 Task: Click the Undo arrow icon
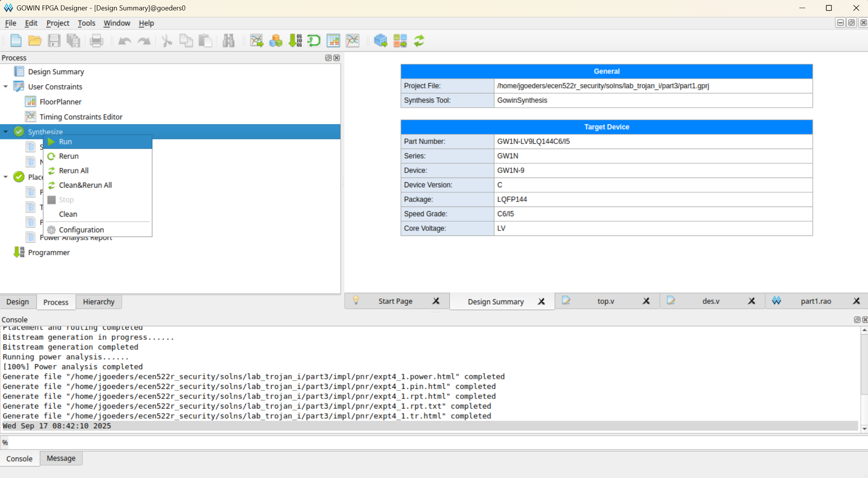[x=124, y=41]
